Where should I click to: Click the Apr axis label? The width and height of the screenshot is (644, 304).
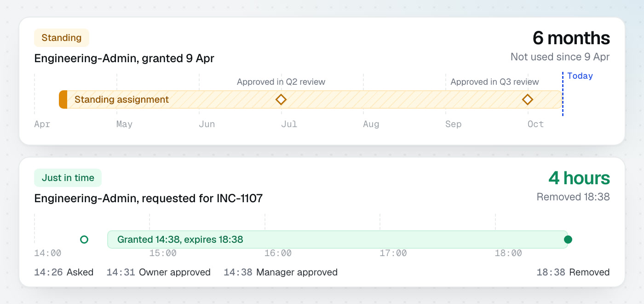42,124
